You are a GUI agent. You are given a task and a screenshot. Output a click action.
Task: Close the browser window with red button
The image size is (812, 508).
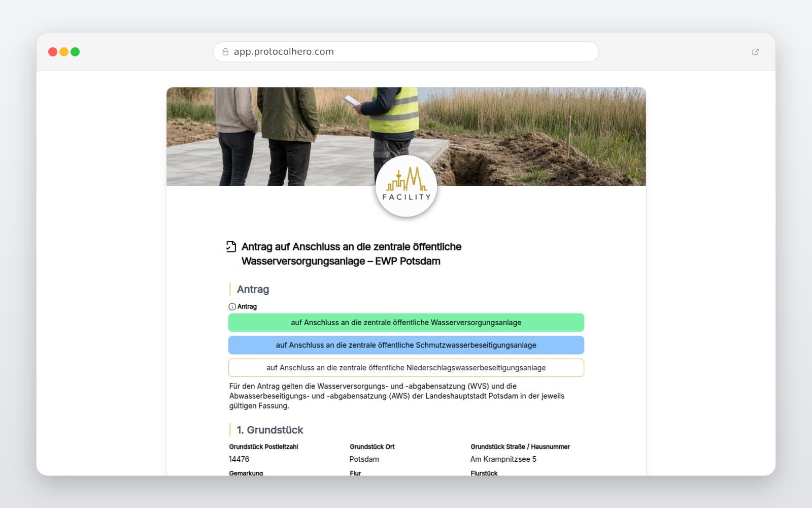(x=53, y=52)
